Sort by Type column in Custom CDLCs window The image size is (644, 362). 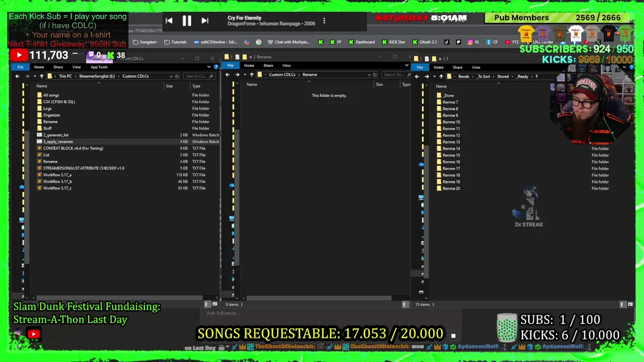(x=196, y=86)
